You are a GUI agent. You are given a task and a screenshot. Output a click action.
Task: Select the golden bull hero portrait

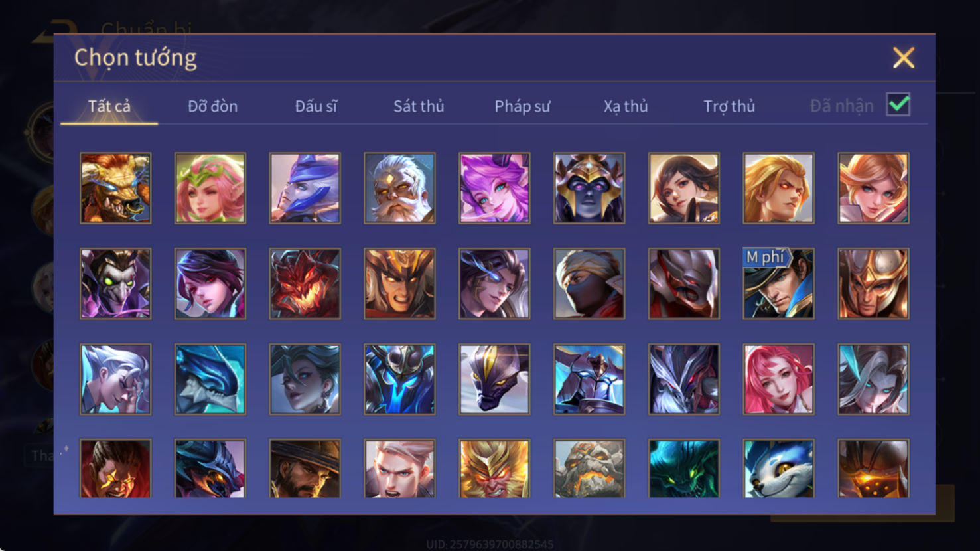pyautogui.click(x=115, y=188)
